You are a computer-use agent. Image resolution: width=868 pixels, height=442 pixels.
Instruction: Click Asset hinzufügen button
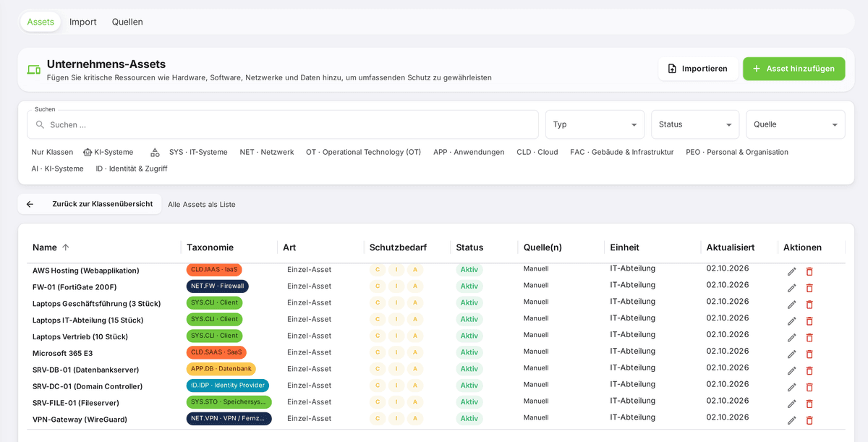[793, 69]
